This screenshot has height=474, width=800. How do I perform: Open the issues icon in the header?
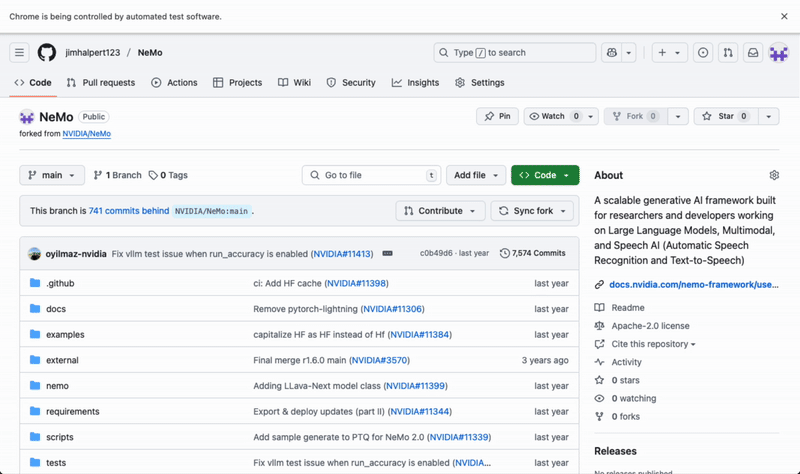(703, 53)
